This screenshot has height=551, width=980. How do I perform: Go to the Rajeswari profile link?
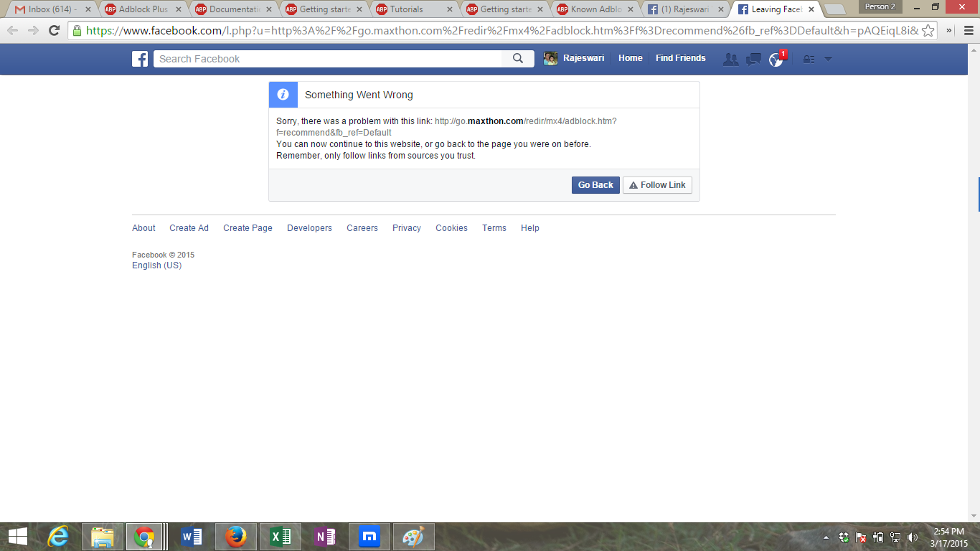584,59
